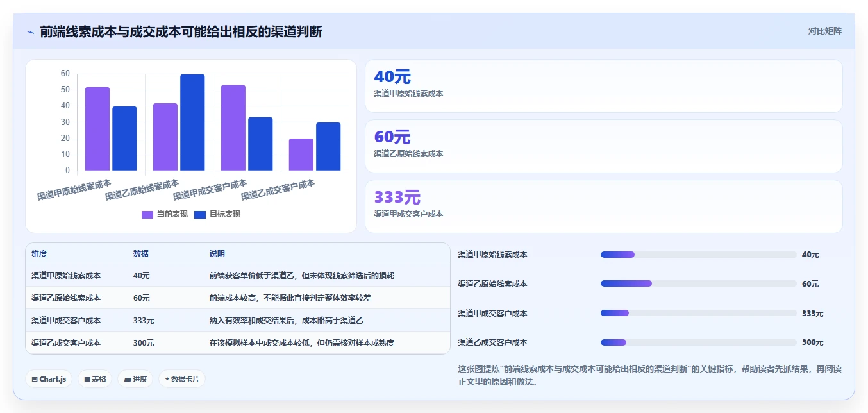Click the main title 前端线索成本与成交成本
This screenshot has height=413, width=868.
181,31
